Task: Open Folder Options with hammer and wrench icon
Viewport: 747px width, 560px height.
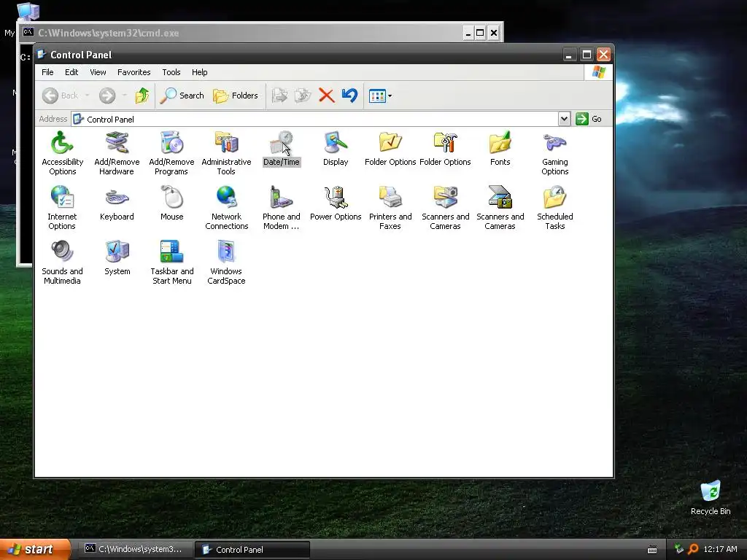Action: [x=445, y=149]
